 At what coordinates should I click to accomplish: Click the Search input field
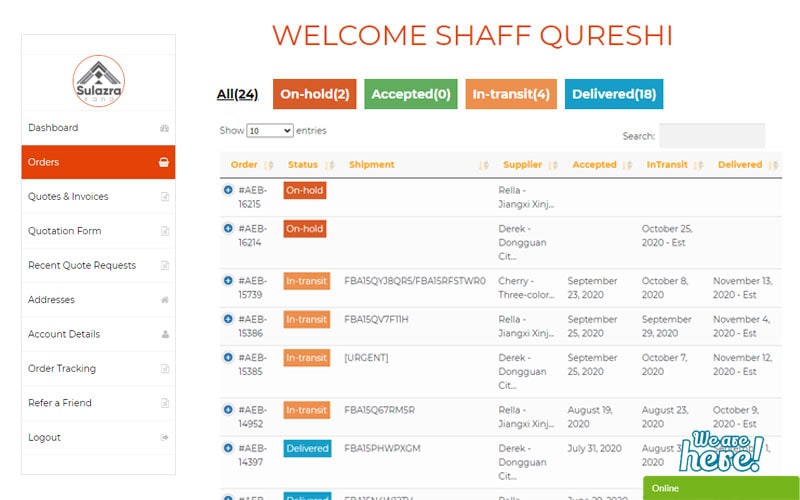tap(712, 136)
